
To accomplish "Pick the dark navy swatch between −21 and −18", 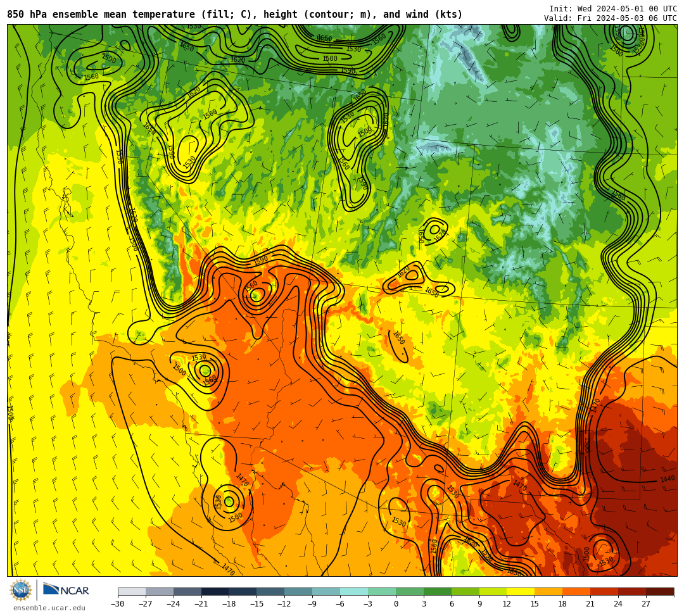I will tap(215, 591).
